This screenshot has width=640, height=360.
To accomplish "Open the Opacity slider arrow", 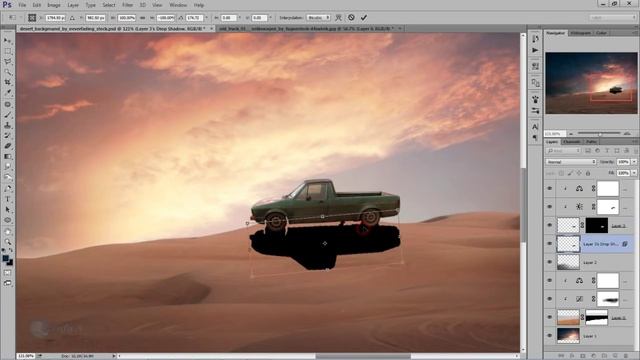I will point(634,162).
